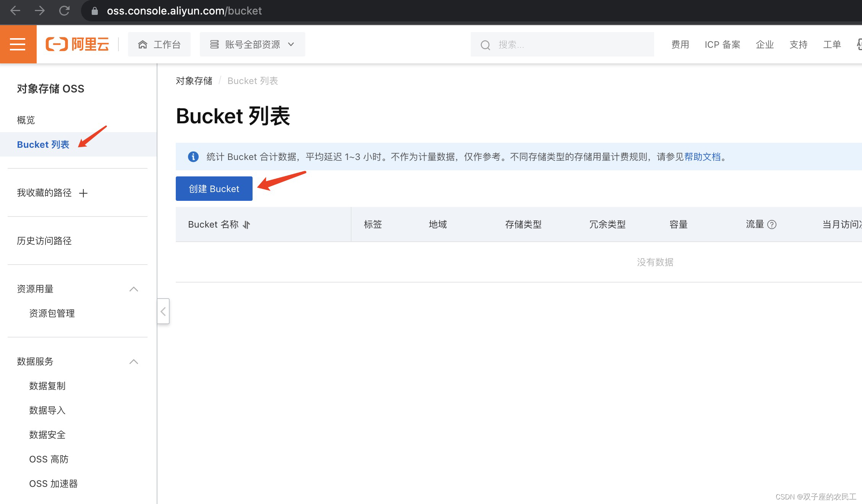This screenshot has height=504, width=862.
Task: Click the 创建 Bucket button
Action: [x=214, y=188]
